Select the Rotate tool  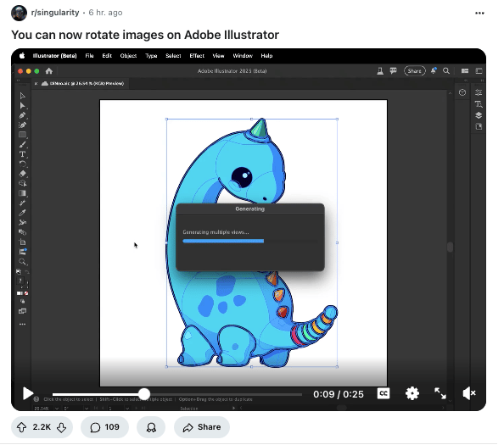(23, 164)
